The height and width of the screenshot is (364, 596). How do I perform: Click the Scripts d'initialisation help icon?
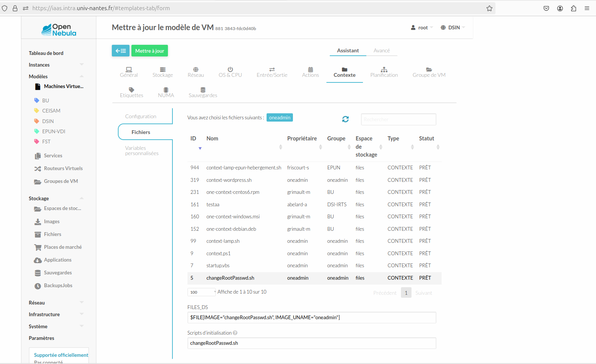[x=235, y=333]
